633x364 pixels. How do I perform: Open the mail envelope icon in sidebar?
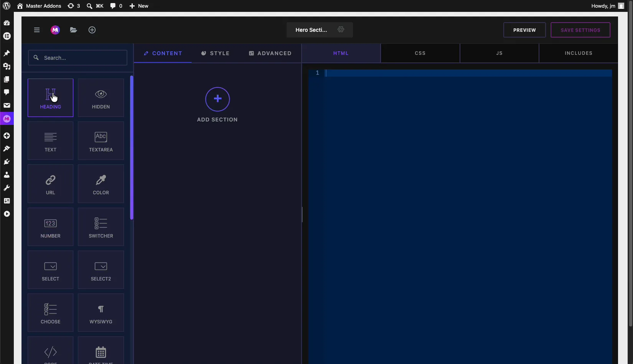point(7,105)
